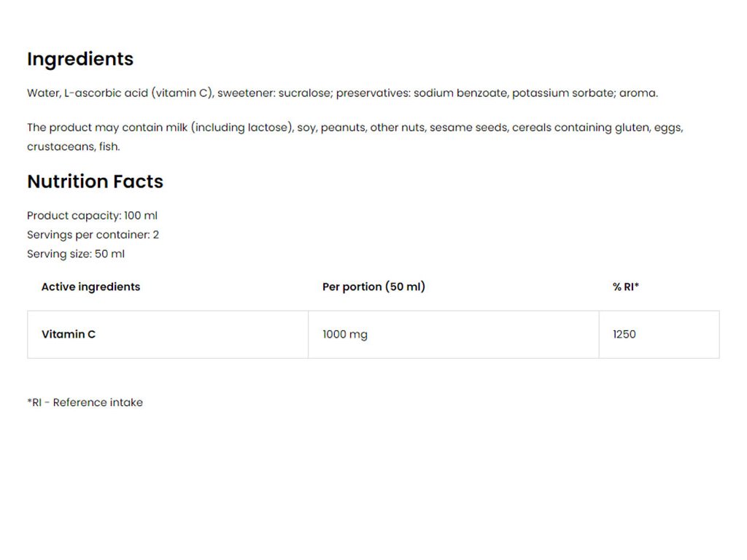Click the "*RI - Reference intake" footnote
This screenshot has height=560, width=747.
pos(85,402)
